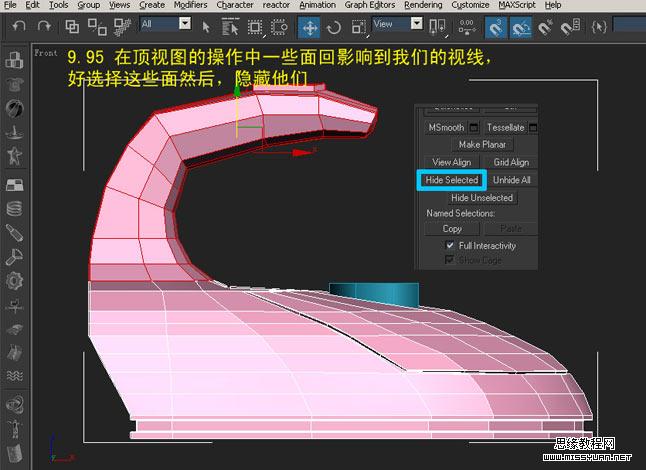Click reactor Plane icon
This screenshot has width=646, height=470.
(14, 185)
